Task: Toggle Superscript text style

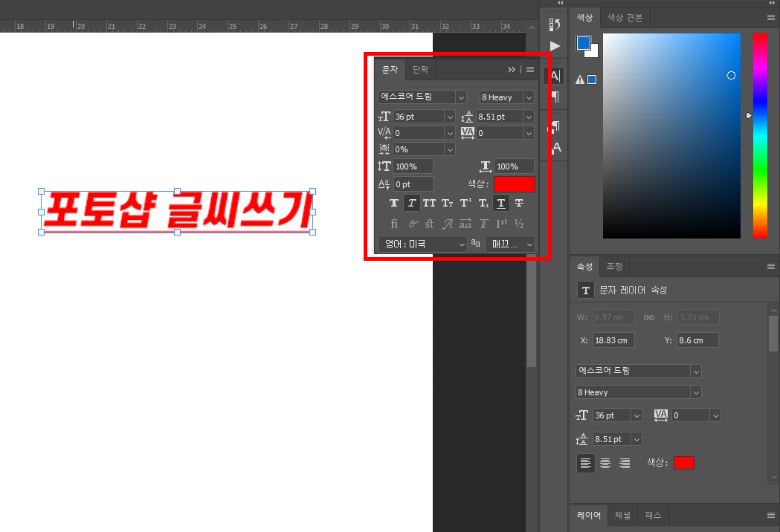Action: tap(465, 203)
